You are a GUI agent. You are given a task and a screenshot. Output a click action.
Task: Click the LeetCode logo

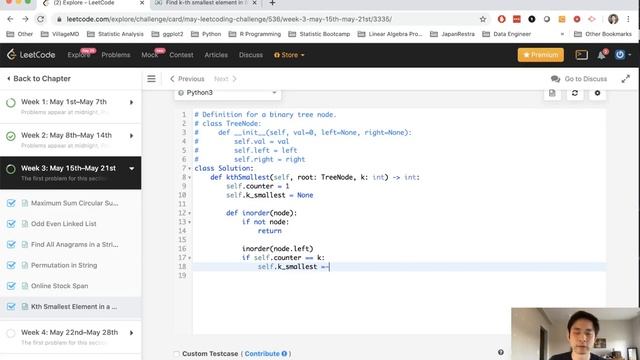click(x=31, y=55)
